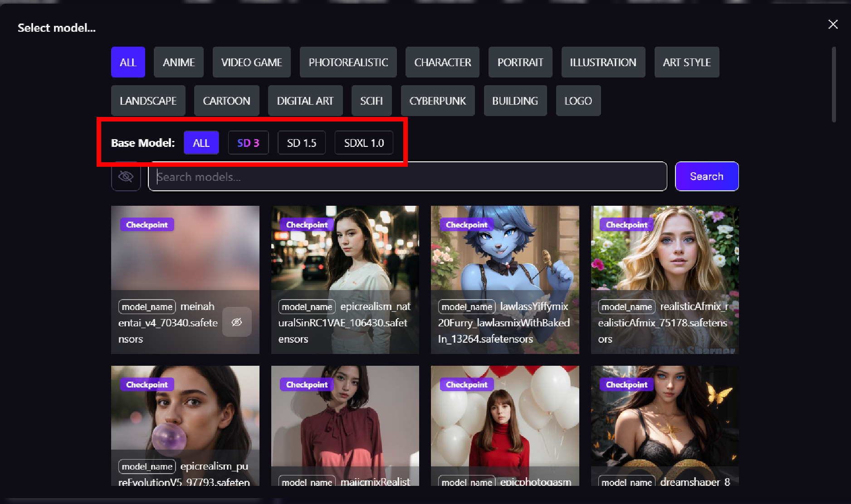Pick the ILLUSTRATION category filter
851x504 pixels.
(603, 62)
